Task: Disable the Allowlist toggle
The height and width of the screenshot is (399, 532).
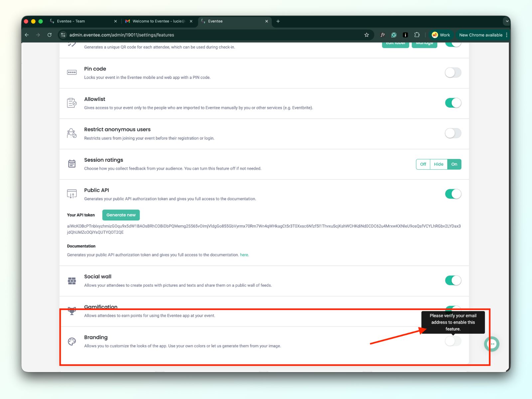Action: 453,103
